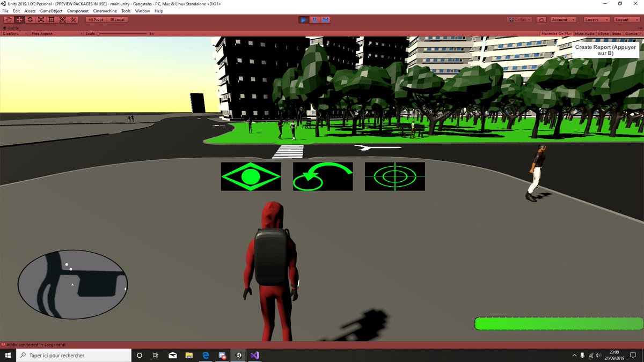Click the green health bar
Image resolution: width=644 pixels, height=362 pixels.
(559, 323)
